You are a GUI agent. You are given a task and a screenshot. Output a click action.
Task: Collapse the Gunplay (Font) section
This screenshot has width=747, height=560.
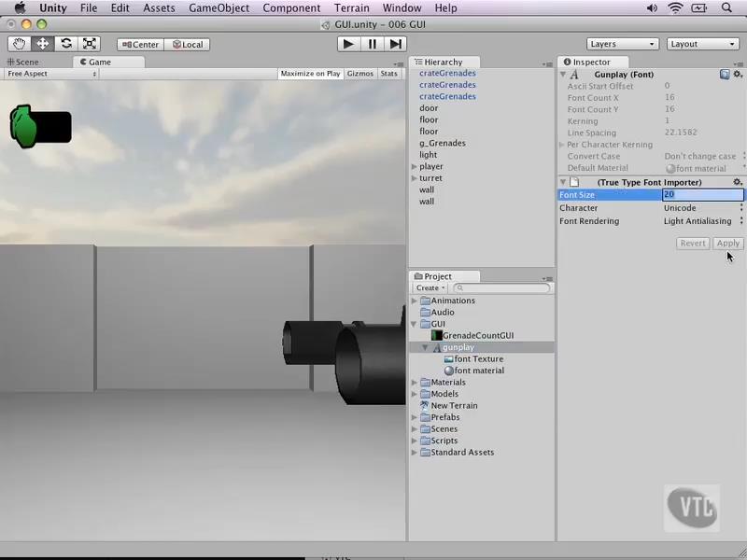563,75
